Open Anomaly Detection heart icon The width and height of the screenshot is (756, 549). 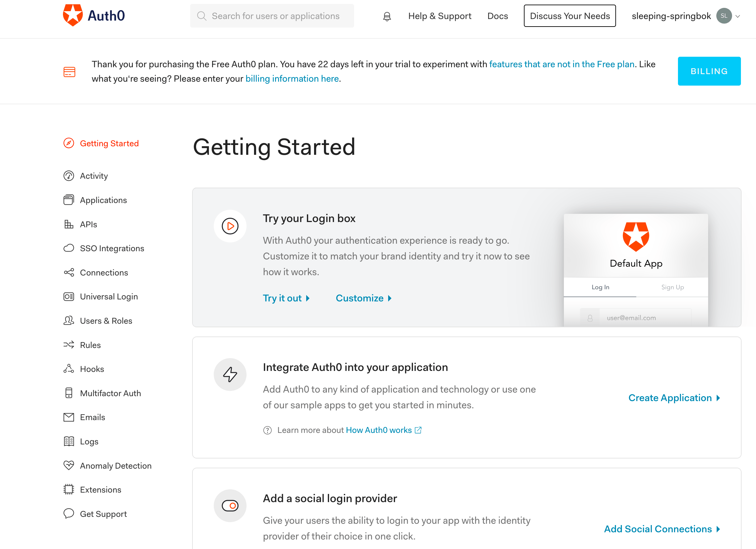[x=69, y=465]
